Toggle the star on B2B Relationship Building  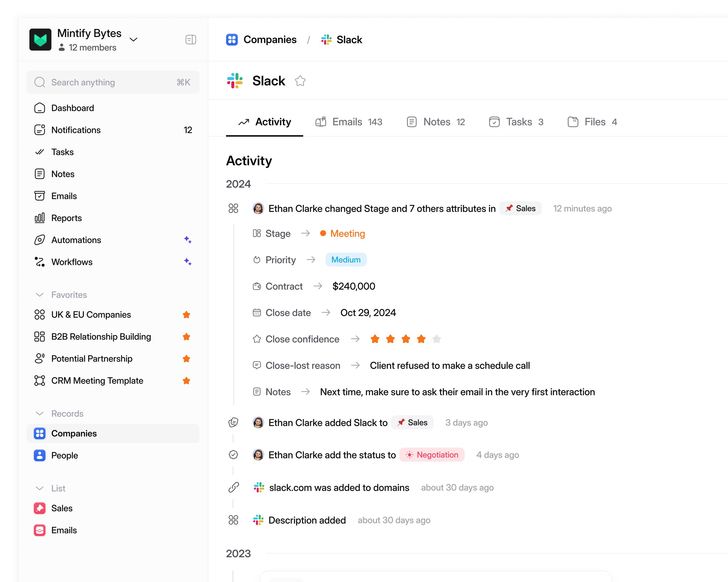[x=186, y=337]
